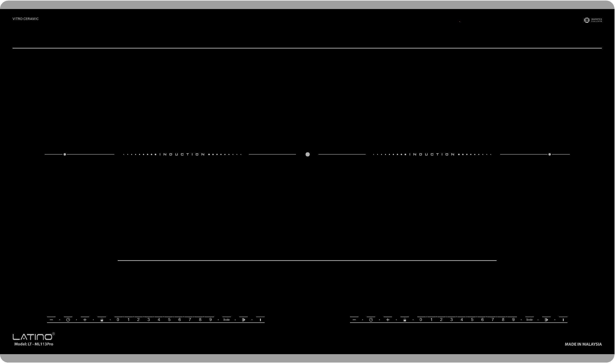The width and height of the screenshot is (615, 364).
Task: Click the 'VITRO CERAMIC' label
Action: click(25, 19)
